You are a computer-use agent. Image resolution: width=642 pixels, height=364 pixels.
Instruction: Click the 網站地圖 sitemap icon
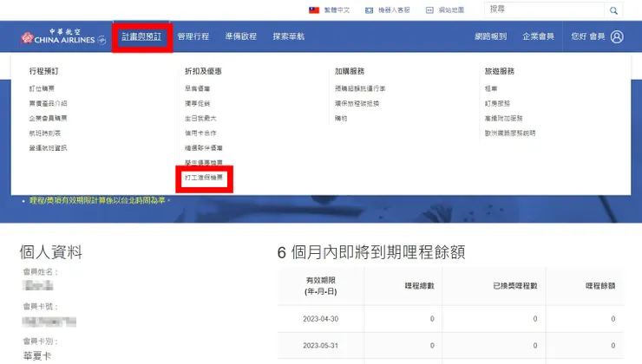[429, 10]
